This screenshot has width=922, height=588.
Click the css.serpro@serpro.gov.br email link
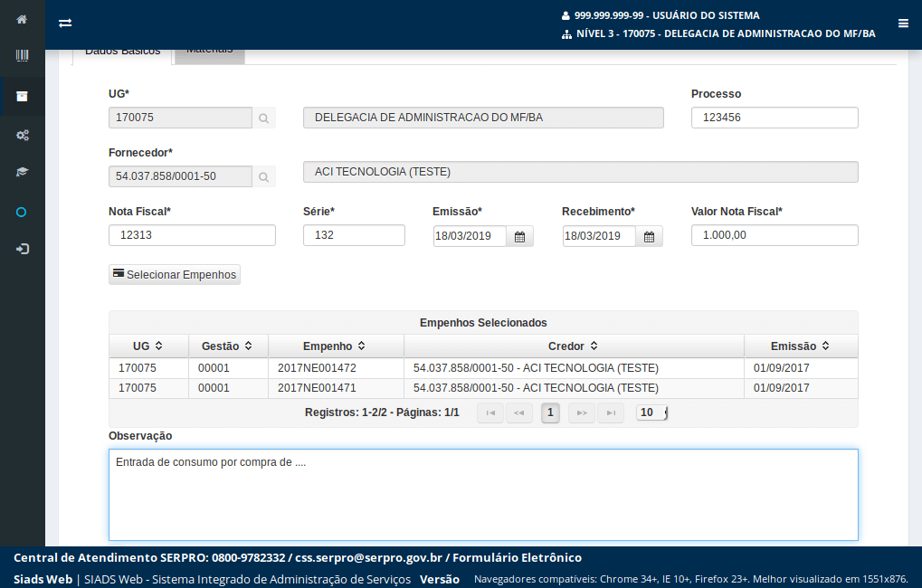click(x=368, y=557)
